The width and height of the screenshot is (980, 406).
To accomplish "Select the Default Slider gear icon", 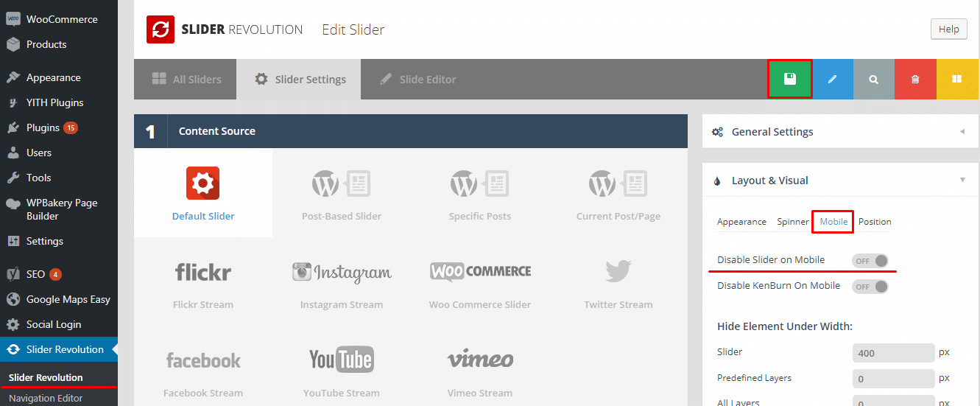I will click(x=203, y=184).
